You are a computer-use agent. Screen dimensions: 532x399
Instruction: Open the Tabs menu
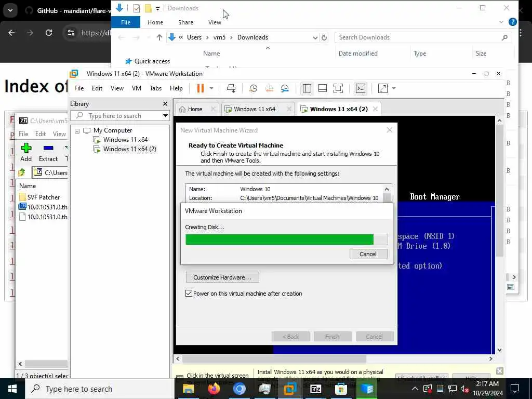coord(155,88)
